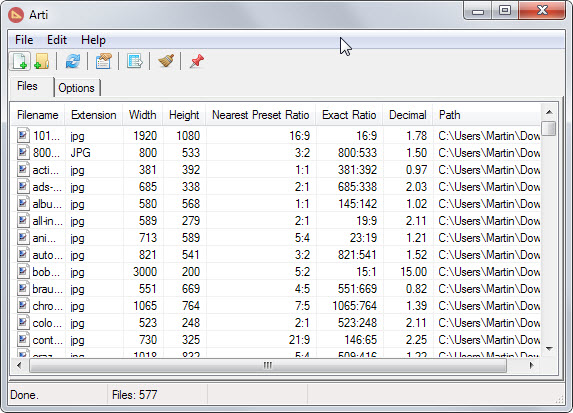Sort by the Height column header

tap(184, 115)
